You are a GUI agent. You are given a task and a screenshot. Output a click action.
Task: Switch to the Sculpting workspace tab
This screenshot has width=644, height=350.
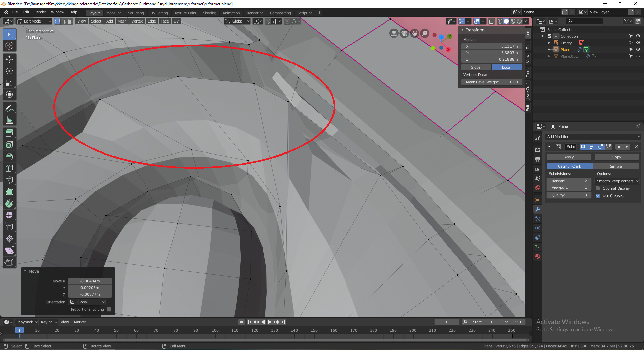tap(136, 13)
